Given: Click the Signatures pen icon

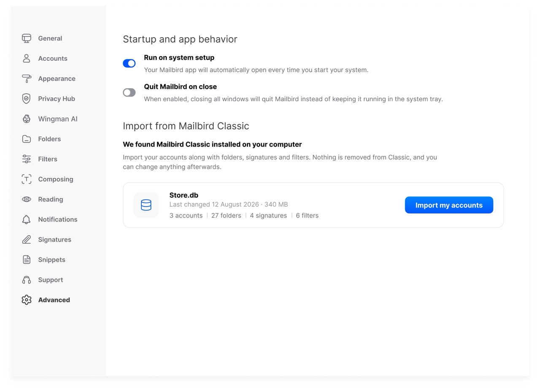Looking at the screenshot, I should click(x=27, y=240).
